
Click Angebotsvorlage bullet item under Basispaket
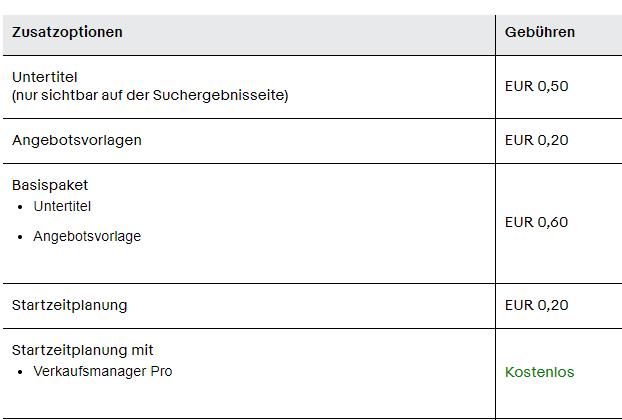pos(87,236)
